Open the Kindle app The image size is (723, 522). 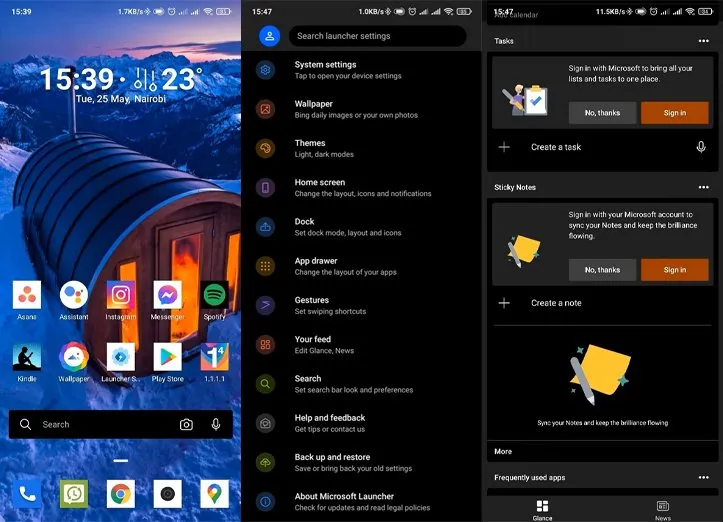coord(27,357)
